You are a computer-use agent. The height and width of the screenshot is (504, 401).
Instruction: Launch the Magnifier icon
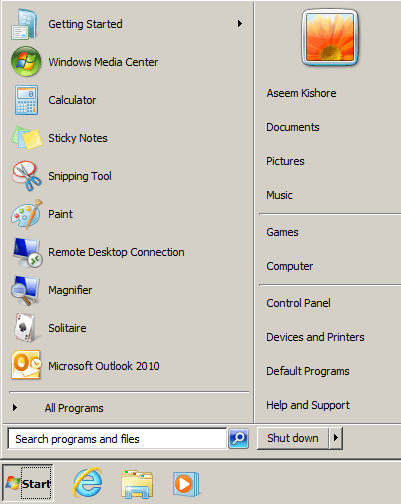26,290
